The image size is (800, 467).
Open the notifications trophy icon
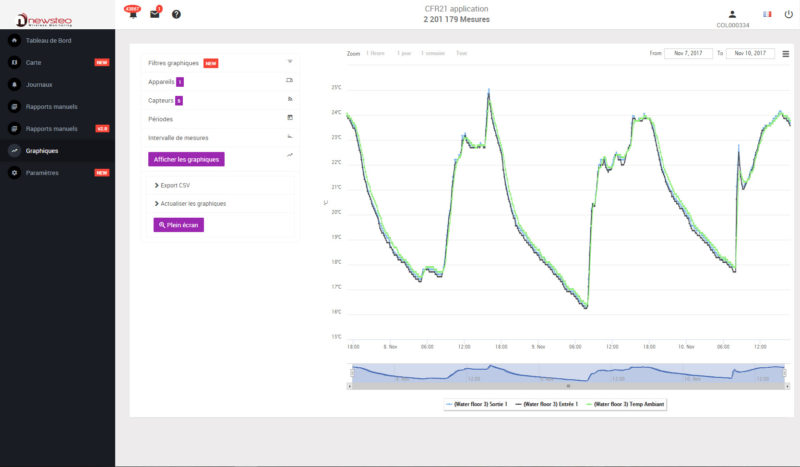pyautogui.click(x=133, y=12)
